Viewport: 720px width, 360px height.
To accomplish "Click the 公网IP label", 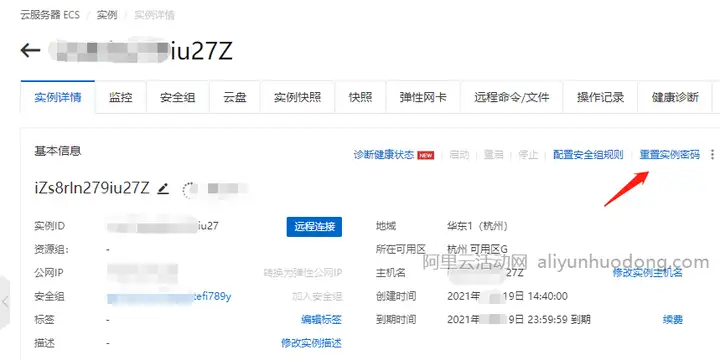I will (x=49, y=273).
